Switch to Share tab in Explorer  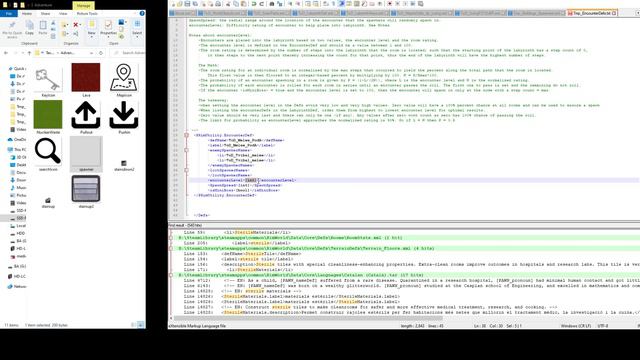[x=45, y=13]
